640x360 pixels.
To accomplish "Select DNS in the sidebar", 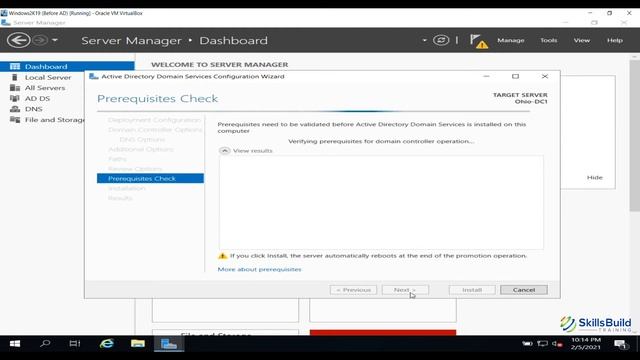I will 33,109.
